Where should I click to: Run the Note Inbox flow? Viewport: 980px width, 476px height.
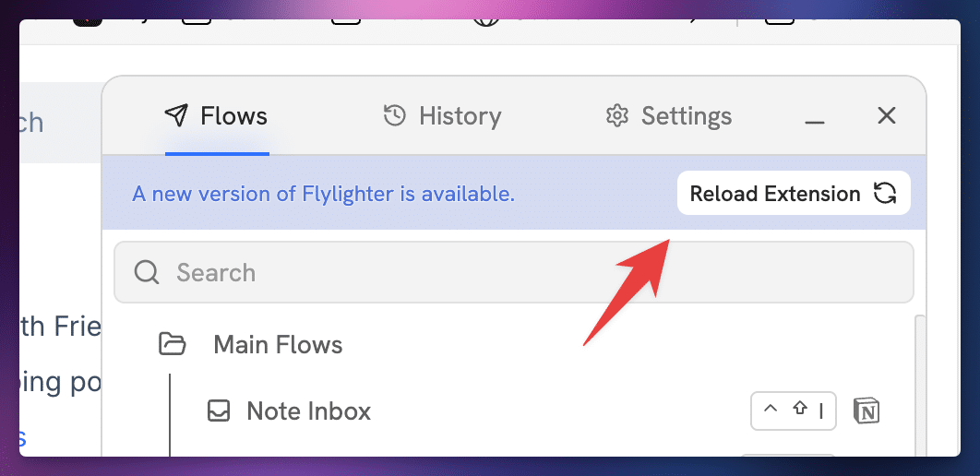pyautogui.click(x=308, y=411)
